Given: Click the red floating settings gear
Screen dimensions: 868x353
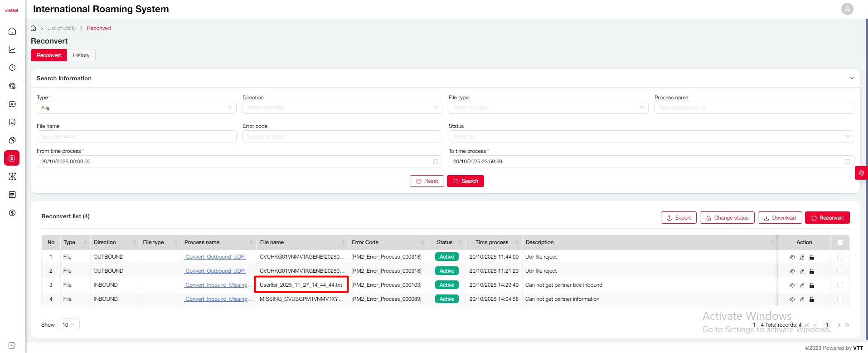Looking at the screenshot, I should [861, 173].
